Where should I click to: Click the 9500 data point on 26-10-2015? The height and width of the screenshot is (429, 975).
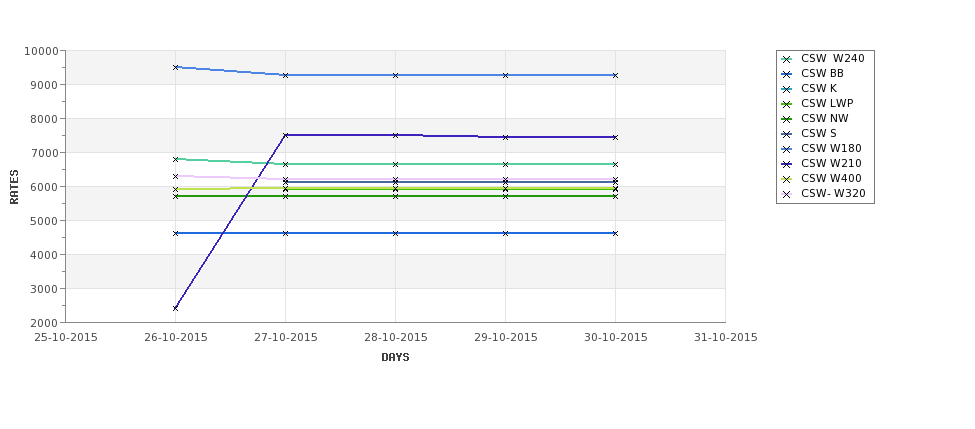click(175, 67)
